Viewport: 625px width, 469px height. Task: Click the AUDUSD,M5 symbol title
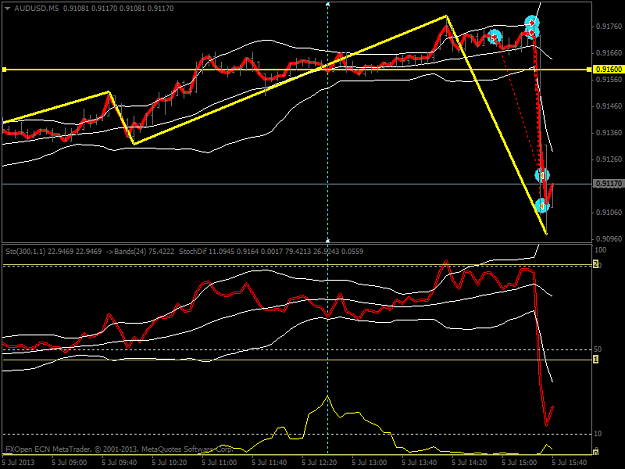(x=36, y=8)
